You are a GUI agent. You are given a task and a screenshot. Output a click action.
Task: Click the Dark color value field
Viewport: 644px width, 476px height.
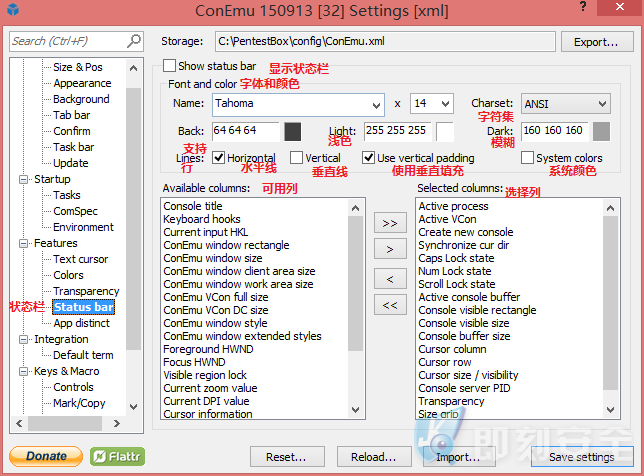555,131
